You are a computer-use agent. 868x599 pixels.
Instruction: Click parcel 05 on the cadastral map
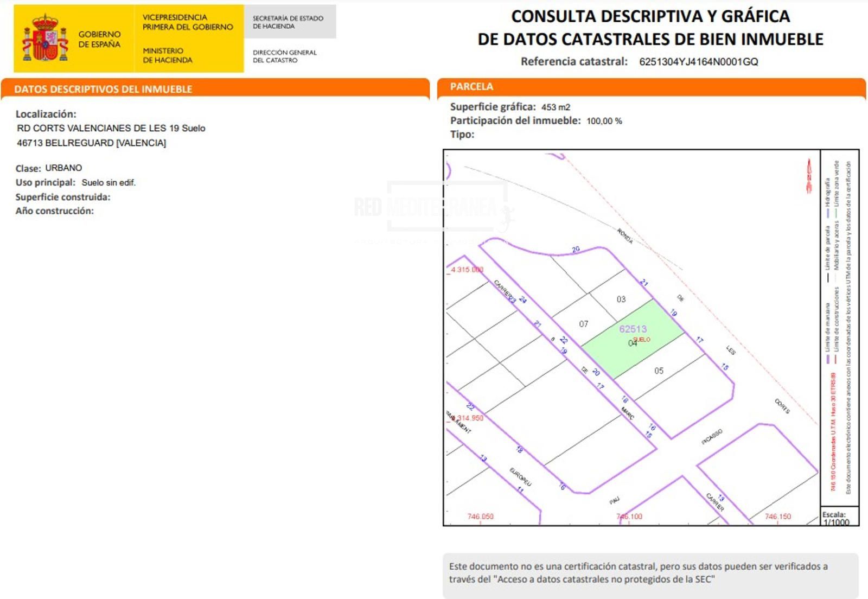point(659,371)
